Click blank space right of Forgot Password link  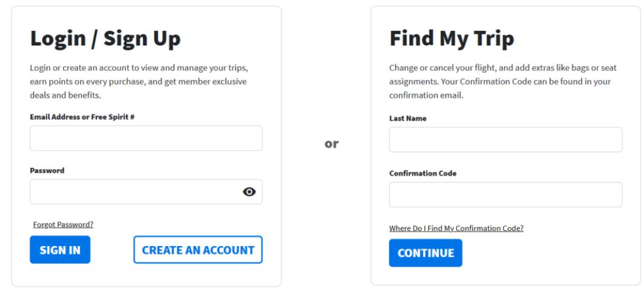pos(182,224)
